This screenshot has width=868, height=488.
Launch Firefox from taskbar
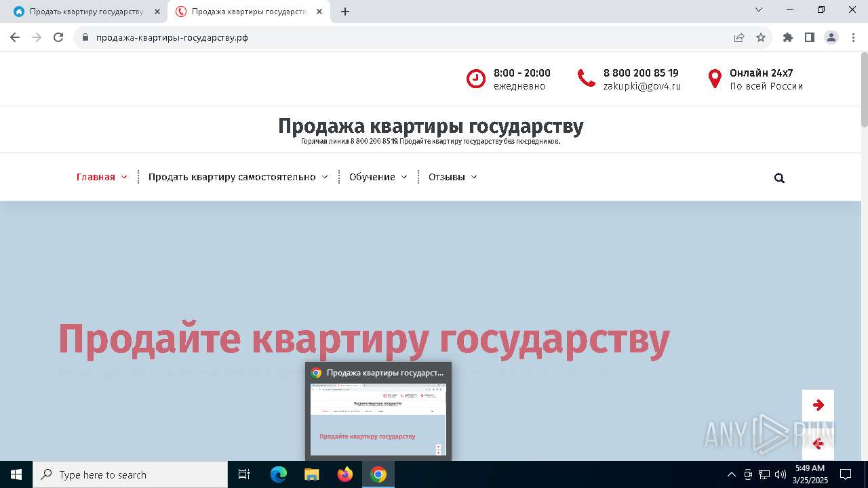(x=345, y=474)
